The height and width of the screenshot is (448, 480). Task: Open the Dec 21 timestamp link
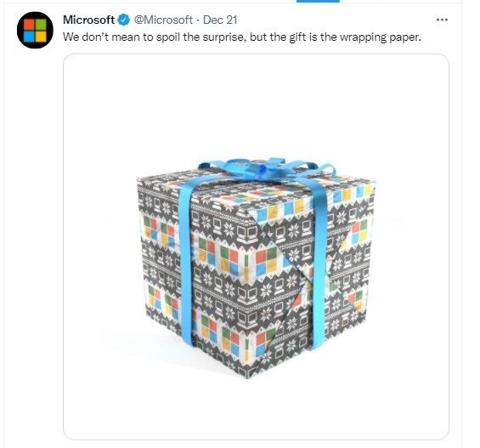click(220, 20)
